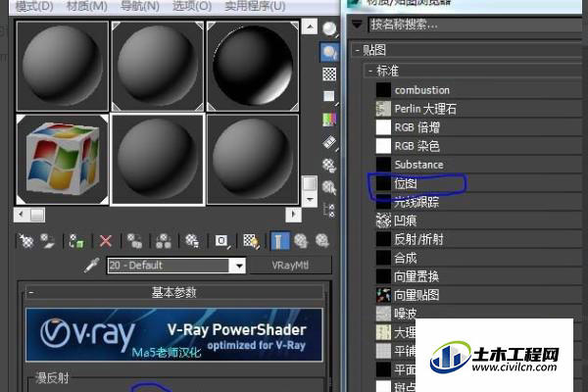
Task: Toggle the checkered Background icon
Action: coord(329,74)
